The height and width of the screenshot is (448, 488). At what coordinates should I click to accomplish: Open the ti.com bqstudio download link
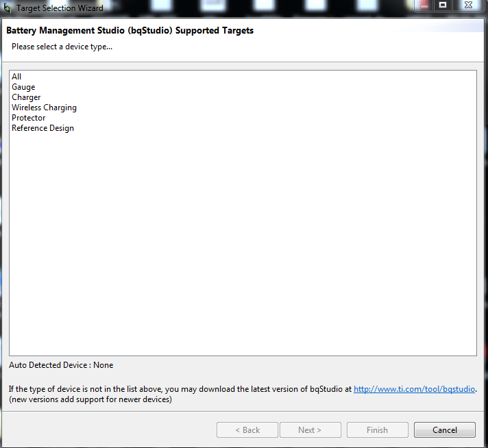pyautogui.click(x=414, y=389)
